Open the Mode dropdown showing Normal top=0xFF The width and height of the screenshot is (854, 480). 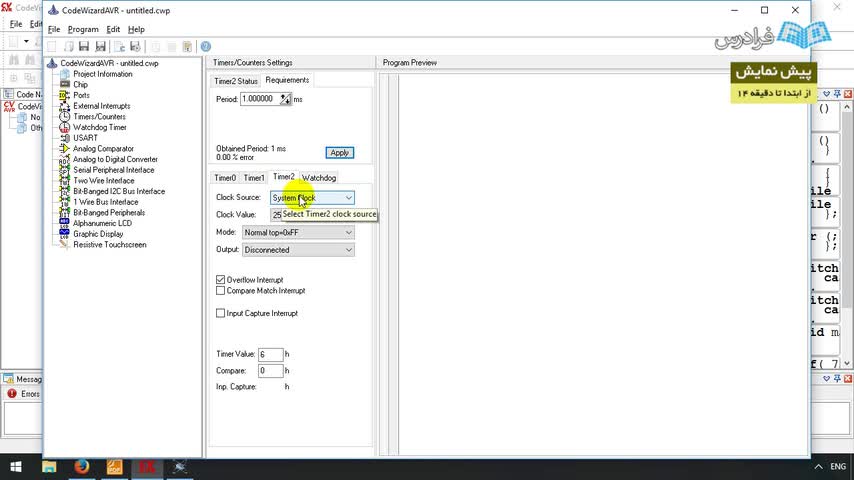(x=298, y=233)
